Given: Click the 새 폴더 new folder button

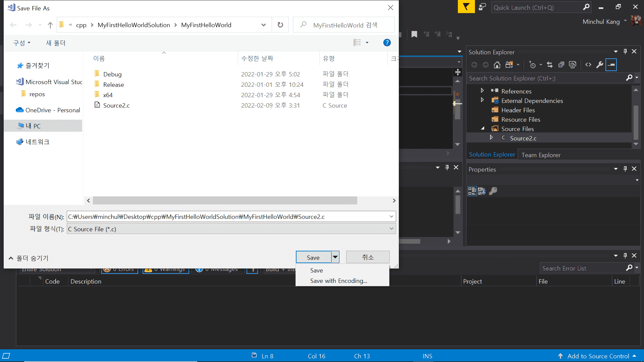Looking at the screenshot, I should (x=56, y=43).
